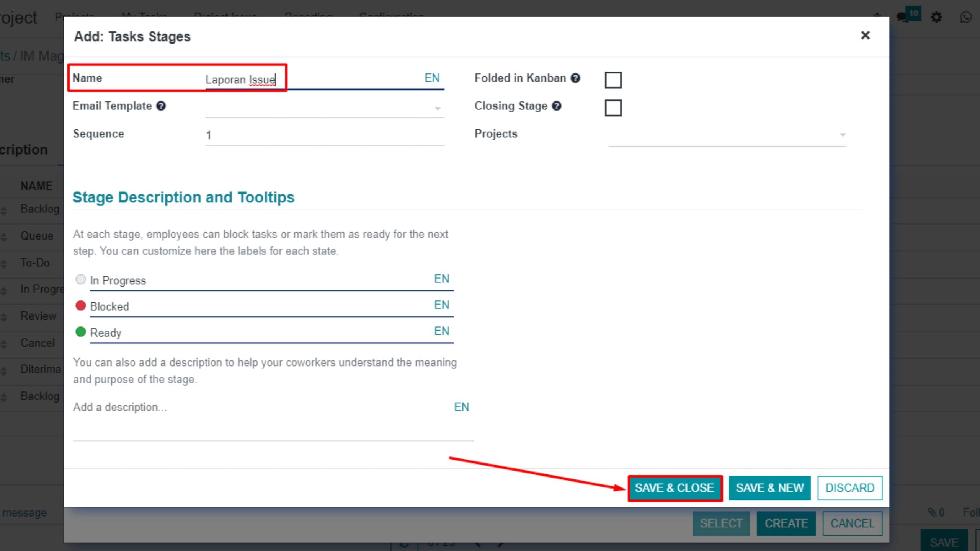Close the Add Tasks Stages dialog
This screenshot has width=980, height=551.
(x=865, y=36)
